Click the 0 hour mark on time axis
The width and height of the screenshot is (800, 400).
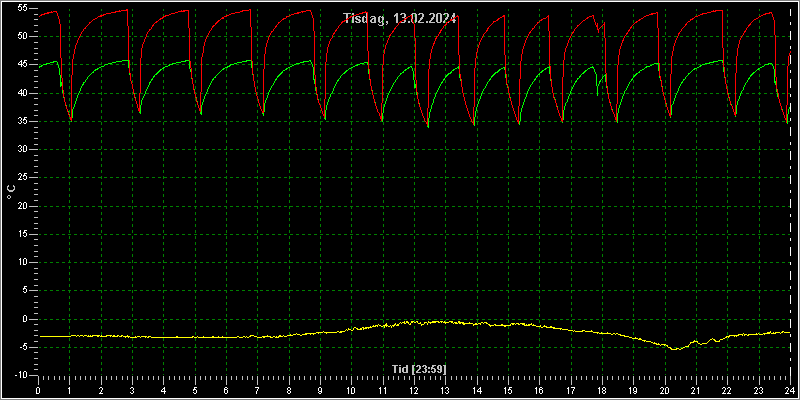[x=38, y=391]
